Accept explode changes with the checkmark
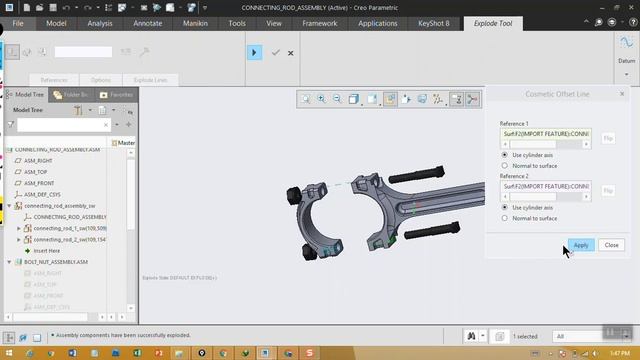 [276, 53]
